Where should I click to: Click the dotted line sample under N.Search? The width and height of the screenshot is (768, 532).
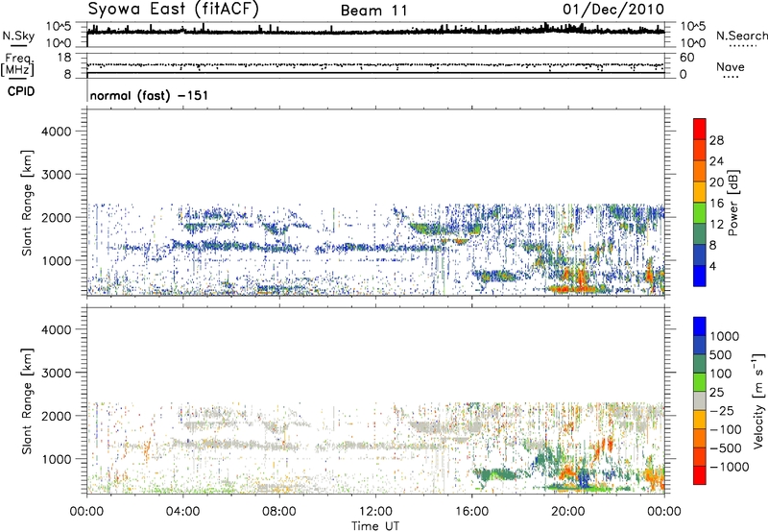point(743,45)
